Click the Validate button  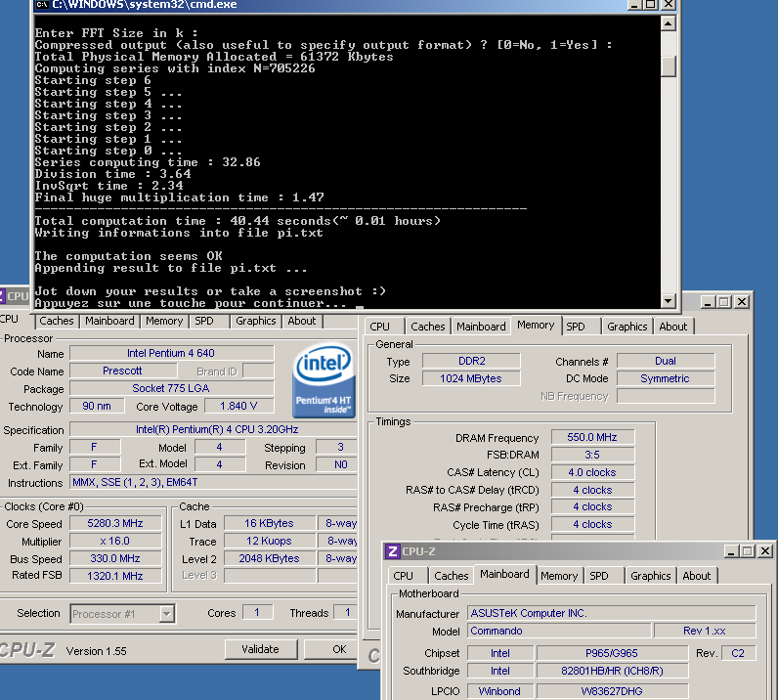pos(261,649)
